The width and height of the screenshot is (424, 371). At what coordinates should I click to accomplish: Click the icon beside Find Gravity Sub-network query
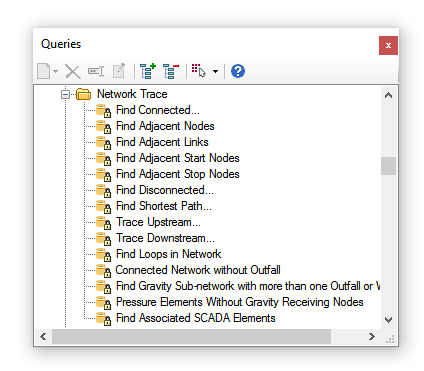[103, 287]
